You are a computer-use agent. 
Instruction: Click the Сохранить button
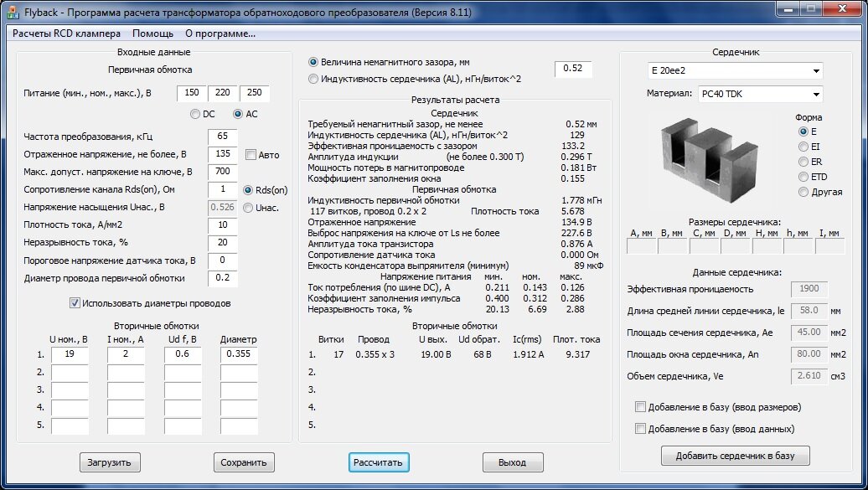[244, 462]
